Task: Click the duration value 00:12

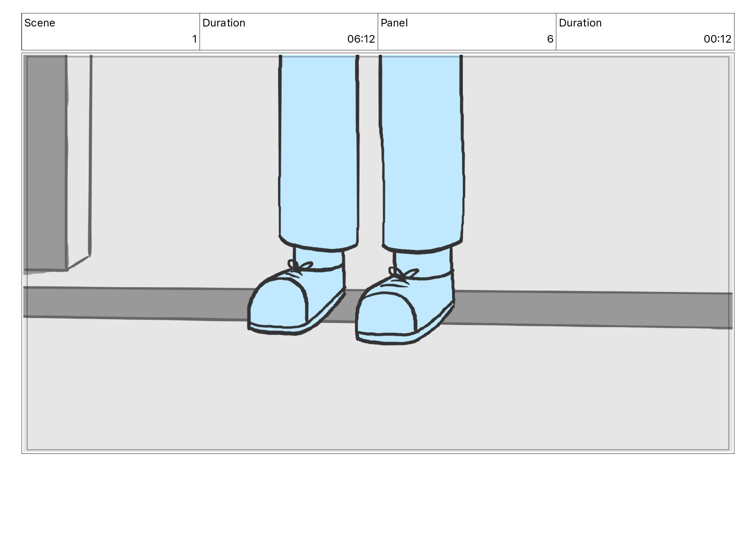Action: click(x=717, y=39)
